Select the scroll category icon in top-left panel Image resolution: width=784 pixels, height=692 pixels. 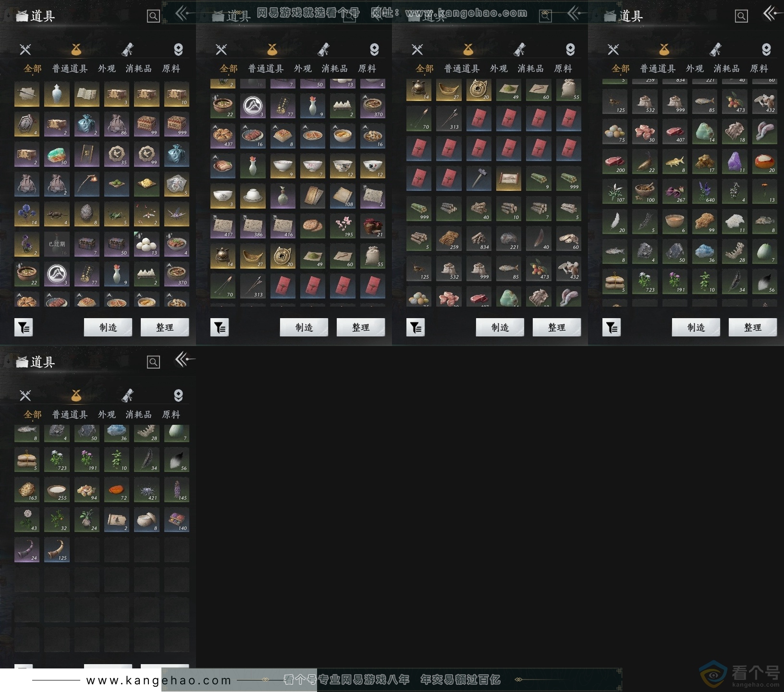click(127, 49)
